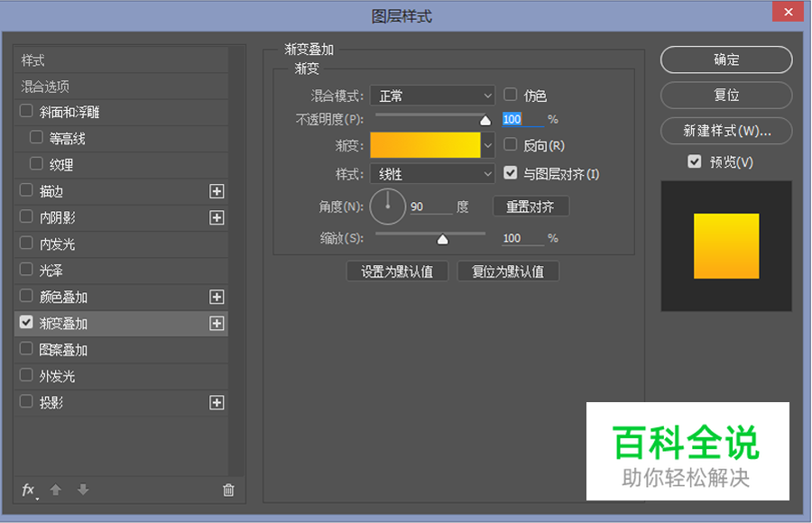Click the plus icon beside 渐变叠加 (Gradient Overlay)
812x523 pixels.
(217, 323)
